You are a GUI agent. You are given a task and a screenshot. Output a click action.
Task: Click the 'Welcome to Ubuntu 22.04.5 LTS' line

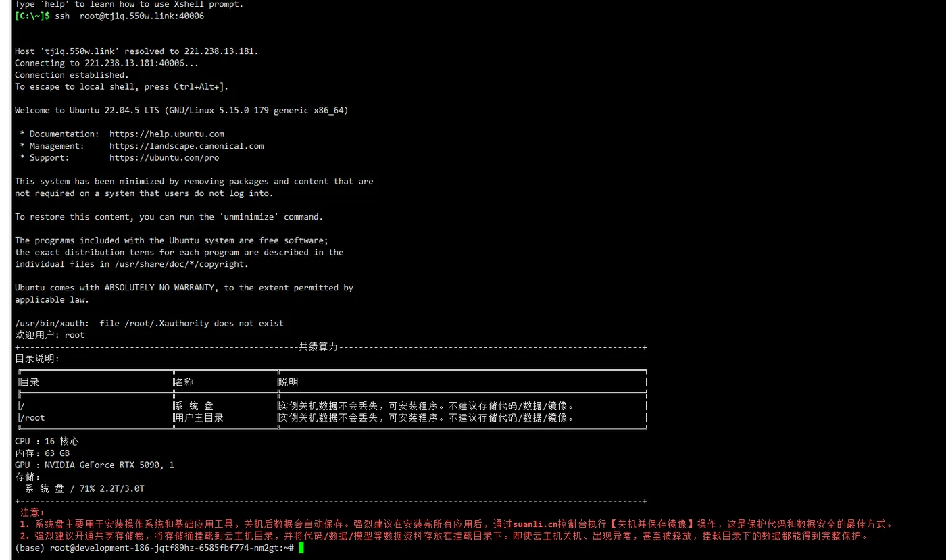182,110
